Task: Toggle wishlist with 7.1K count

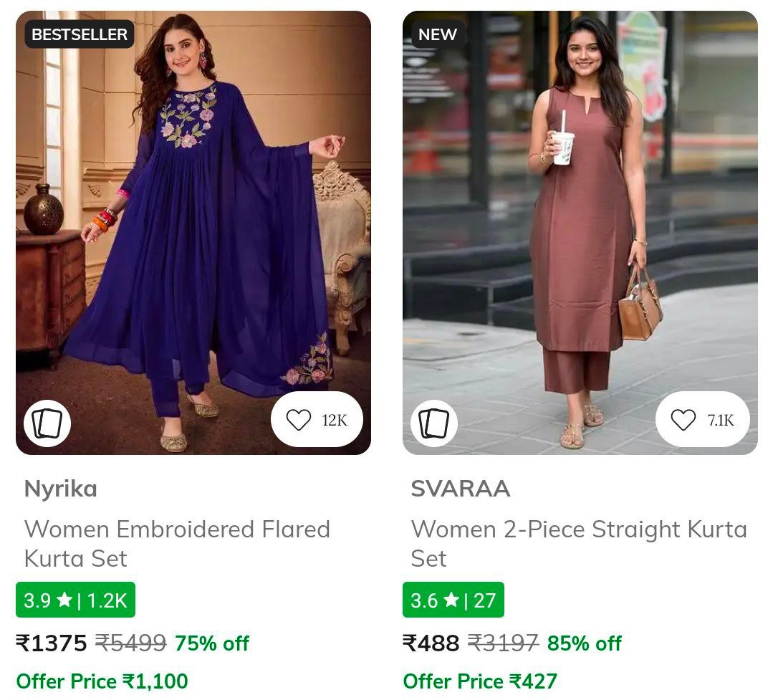Action: tap(703, 419)
